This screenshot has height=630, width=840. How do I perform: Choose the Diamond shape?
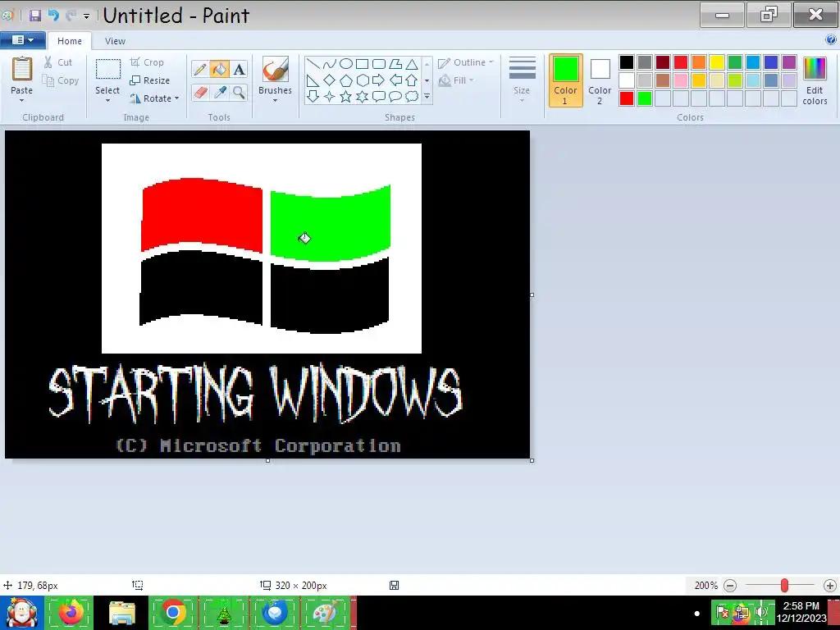(330, 80)
